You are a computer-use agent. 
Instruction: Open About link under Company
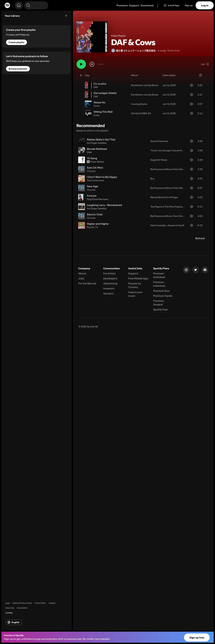[x=82, y=274]
